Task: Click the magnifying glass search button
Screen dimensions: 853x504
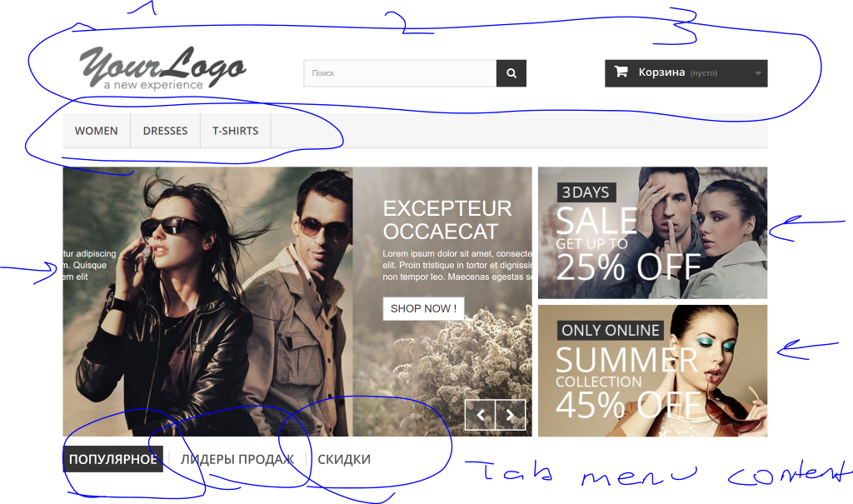Action: click(511, 73)
